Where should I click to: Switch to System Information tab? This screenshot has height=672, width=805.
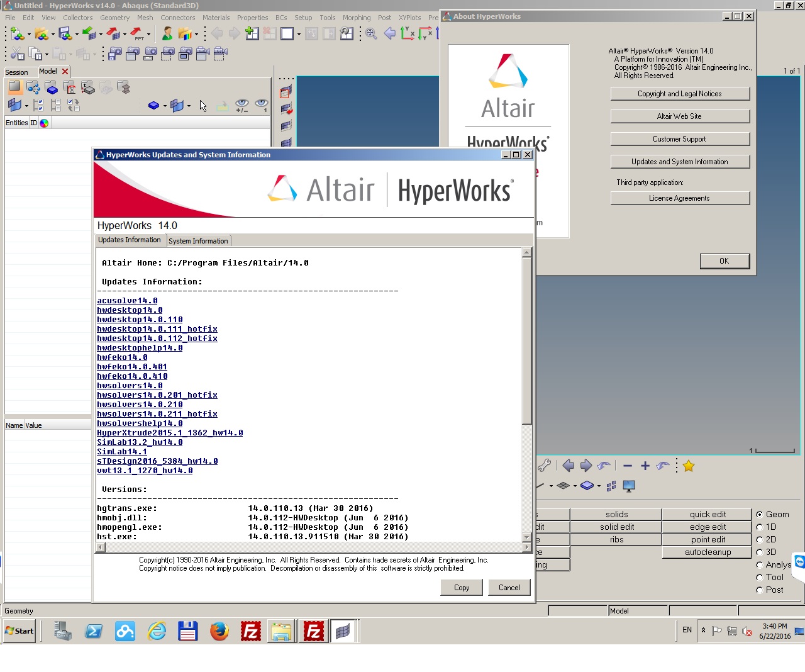198,241
